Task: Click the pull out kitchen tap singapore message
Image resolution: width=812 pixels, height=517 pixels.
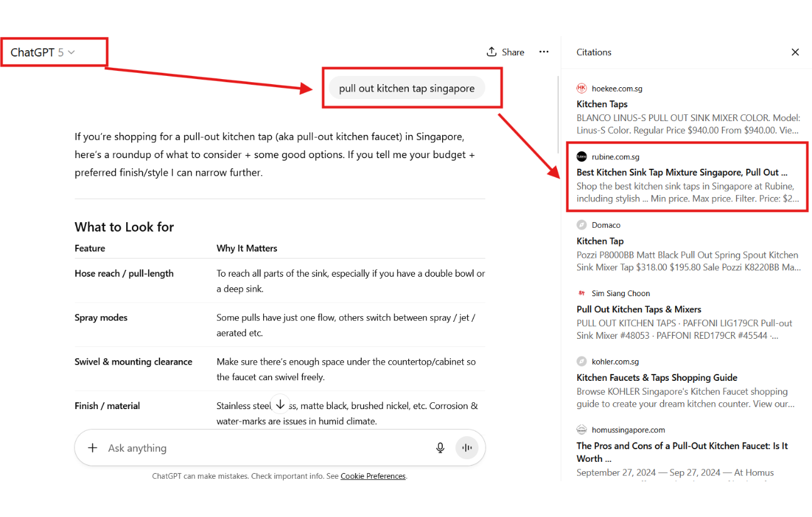Action: click(x=407, y=88)
